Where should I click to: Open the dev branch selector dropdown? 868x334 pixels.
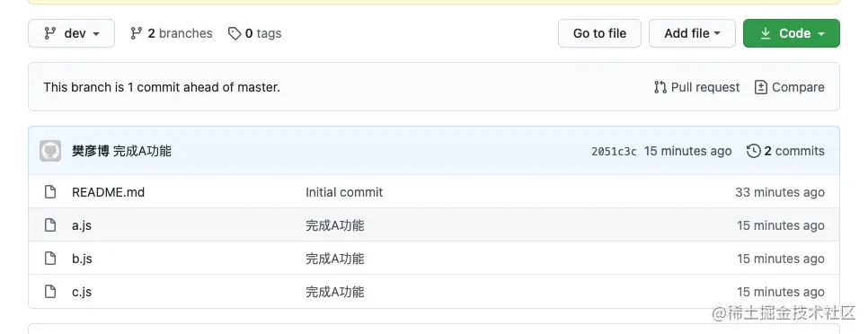[71, 33]
